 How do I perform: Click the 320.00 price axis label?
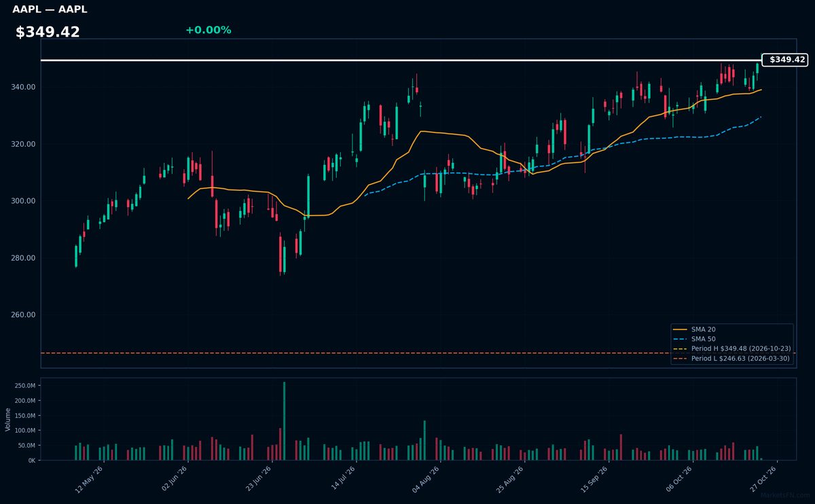tap(22, 145)
